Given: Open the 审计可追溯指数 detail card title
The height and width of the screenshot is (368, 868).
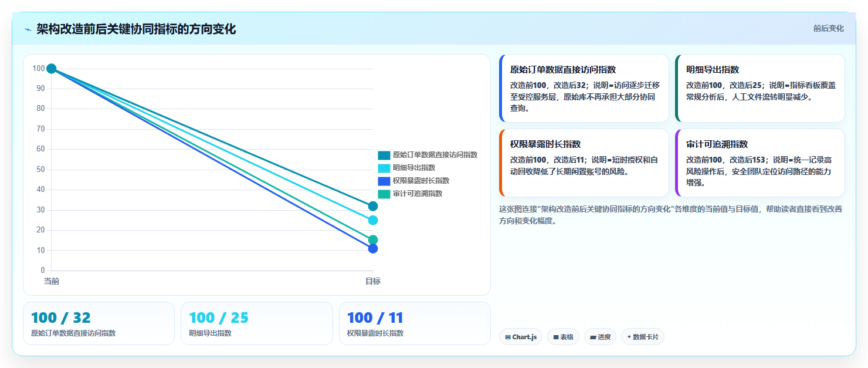Looking at the screenshot, I should pyautogui.click(x=717, y=144).
